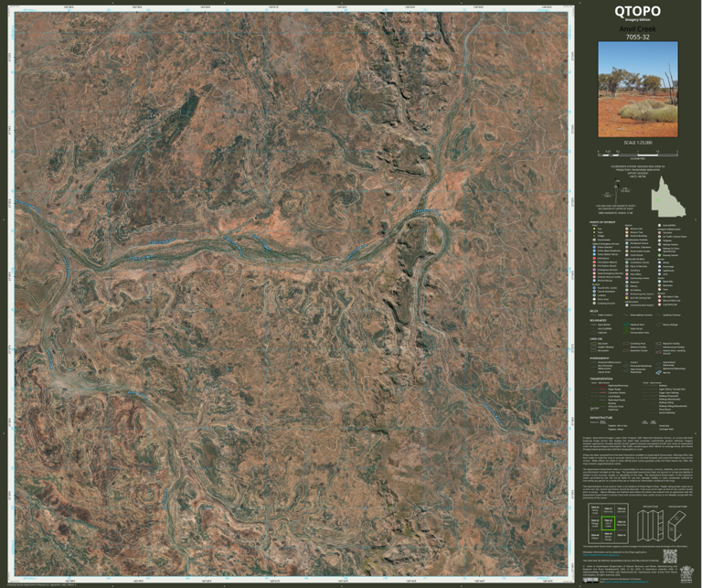Click the QR code
The width and height of the screenshot is (702, 588).
pyautogui.click(x=670, y=556)
